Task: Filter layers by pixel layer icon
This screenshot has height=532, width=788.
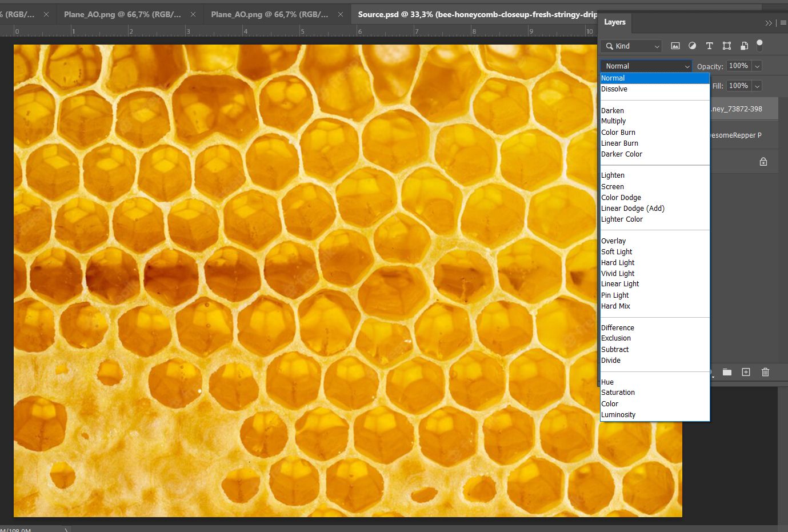Action: pyautogui.click(x=675, y=46)
